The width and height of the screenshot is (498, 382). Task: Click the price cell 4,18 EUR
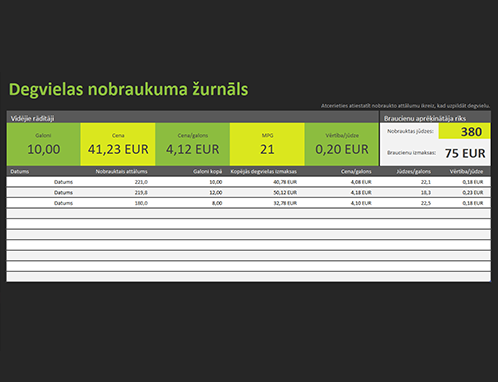361,193
